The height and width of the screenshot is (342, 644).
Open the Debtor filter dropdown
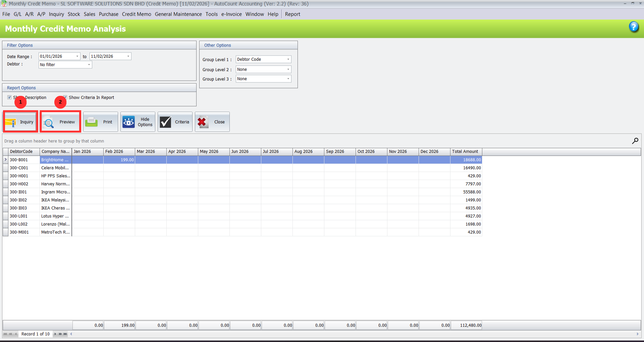click(89, 64)
